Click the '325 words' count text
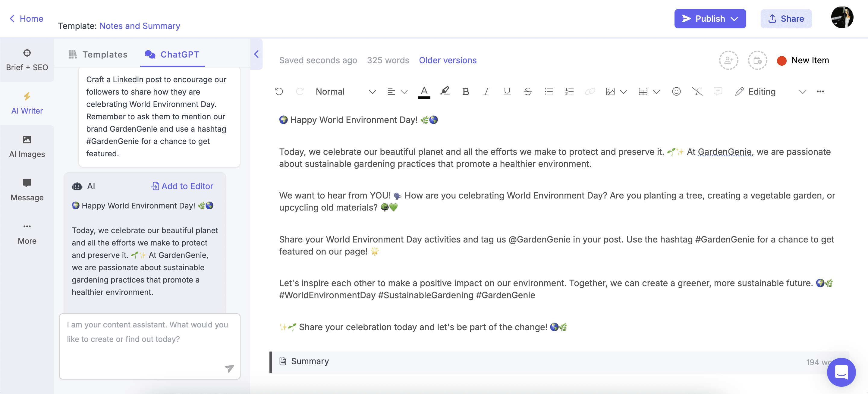868x394 pixels. point(388,60)
